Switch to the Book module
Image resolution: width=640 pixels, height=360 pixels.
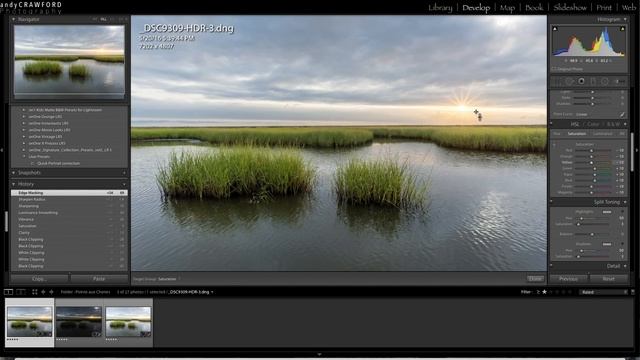[x=534, y=8]
